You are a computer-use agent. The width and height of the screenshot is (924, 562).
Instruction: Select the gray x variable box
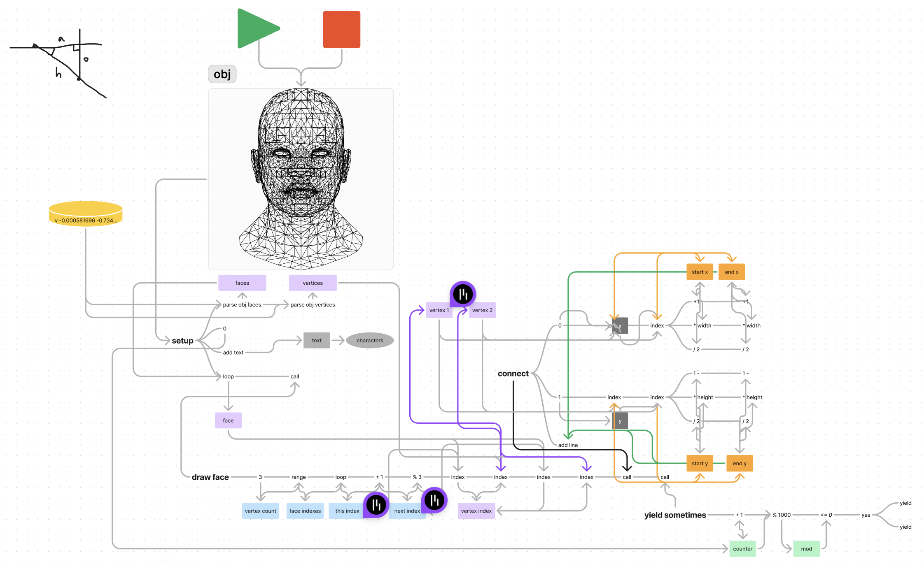(x=620, y=325)
